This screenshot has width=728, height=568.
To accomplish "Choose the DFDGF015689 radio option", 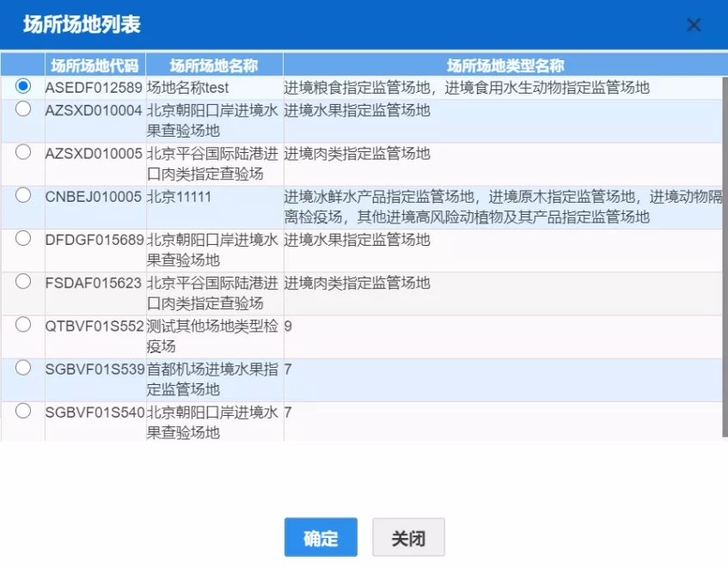I will tap(22, 239).
